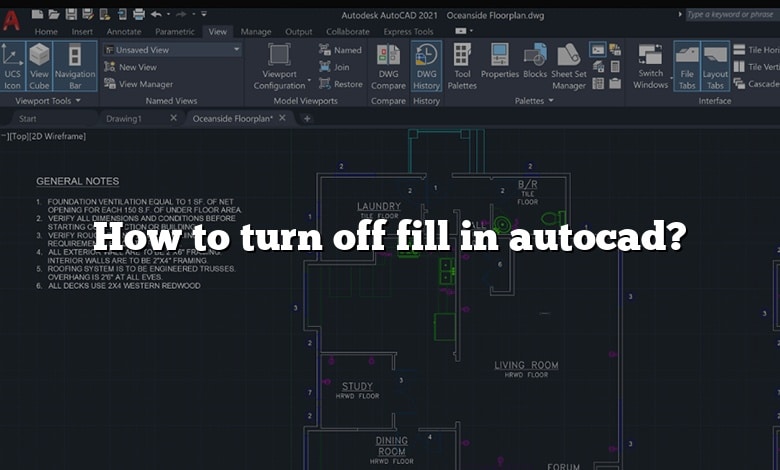This screenshot has width=780, height=470.
Task: Open the AutoCAD application menu logo
Action: tap(11, 20)
